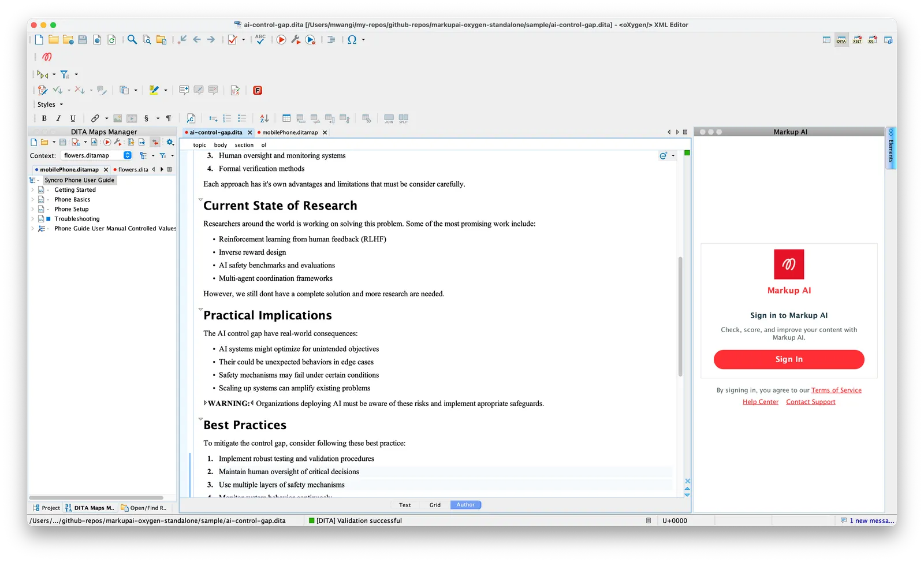Switch to the mobilePhone.ditamap editor tab
Screen dimensions: 924x562
point(290,132)
